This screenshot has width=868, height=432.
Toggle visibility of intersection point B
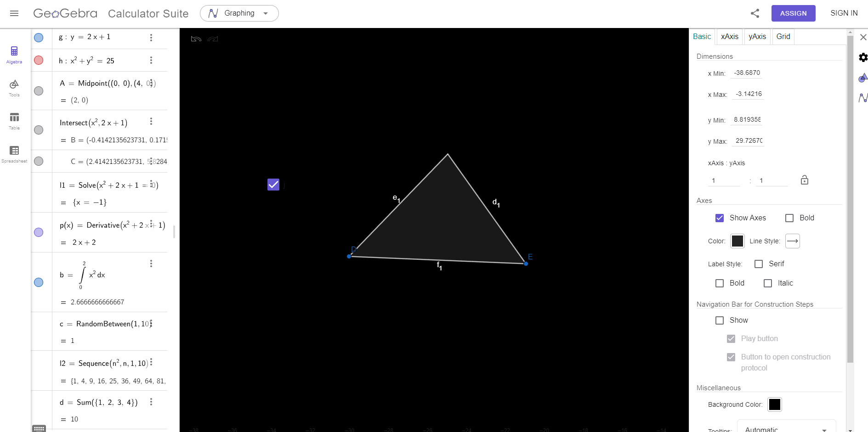[39, 130]
